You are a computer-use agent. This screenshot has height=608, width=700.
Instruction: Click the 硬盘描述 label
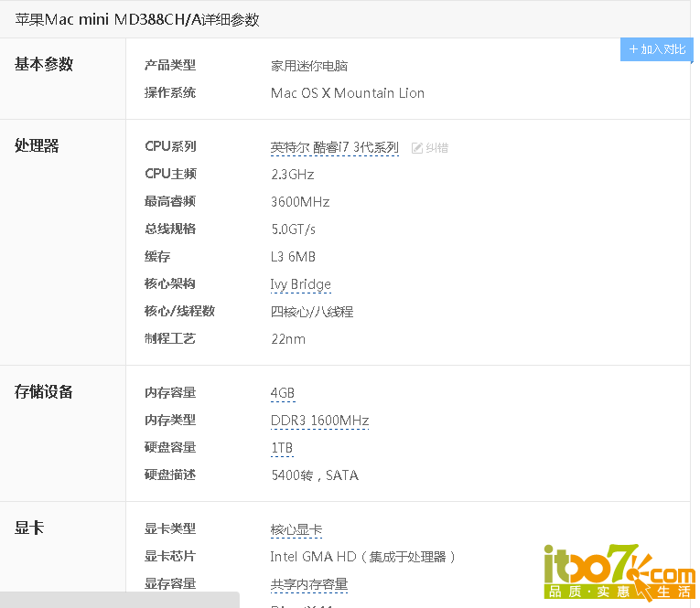point(170,475)
